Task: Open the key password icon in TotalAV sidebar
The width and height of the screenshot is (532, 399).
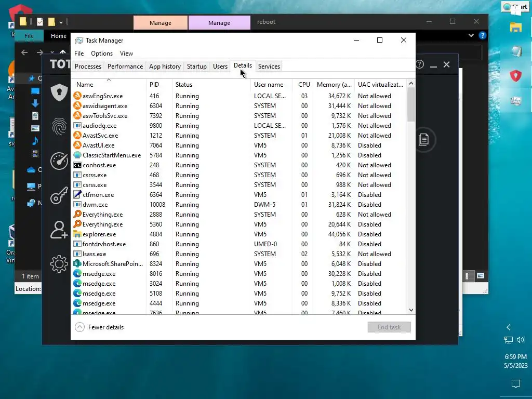Action: click(x=59, y=195)
